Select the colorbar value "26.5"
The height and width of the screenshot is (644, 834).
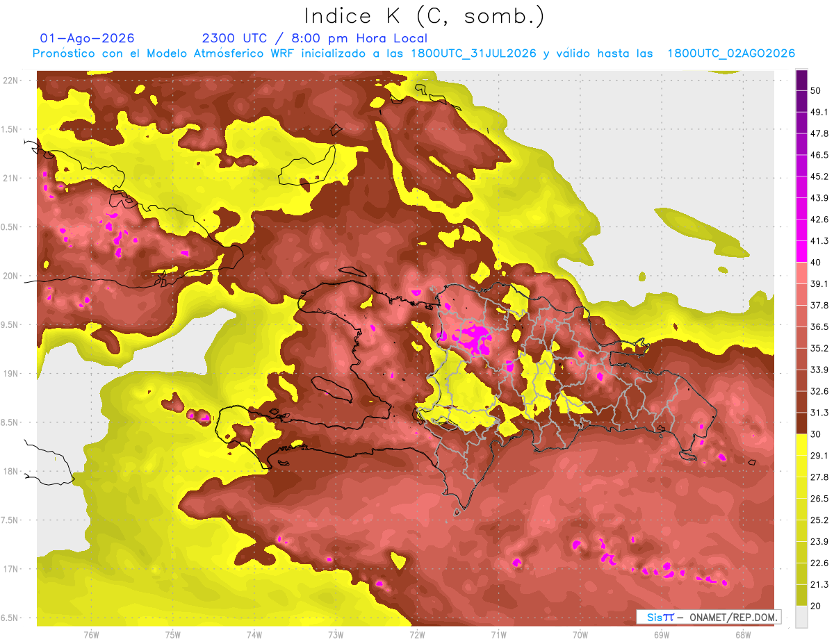[x=819, y=499]
